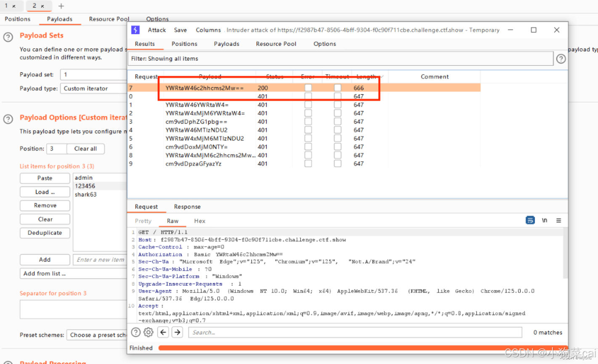Screen dimensions: 598x364
Task: Switch to the attack window Positions tab
Action: tap(184, 44)
